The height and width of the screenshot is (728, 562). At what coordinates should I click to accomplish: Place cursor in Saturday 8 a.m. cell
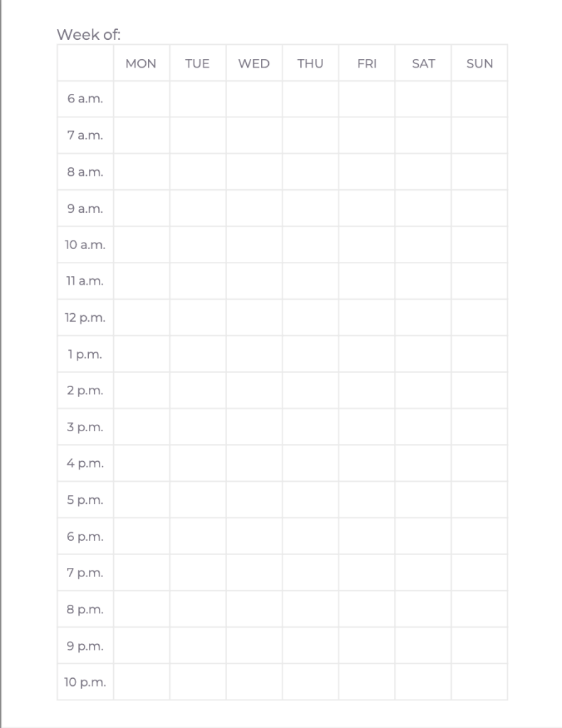tap(423, 172)
